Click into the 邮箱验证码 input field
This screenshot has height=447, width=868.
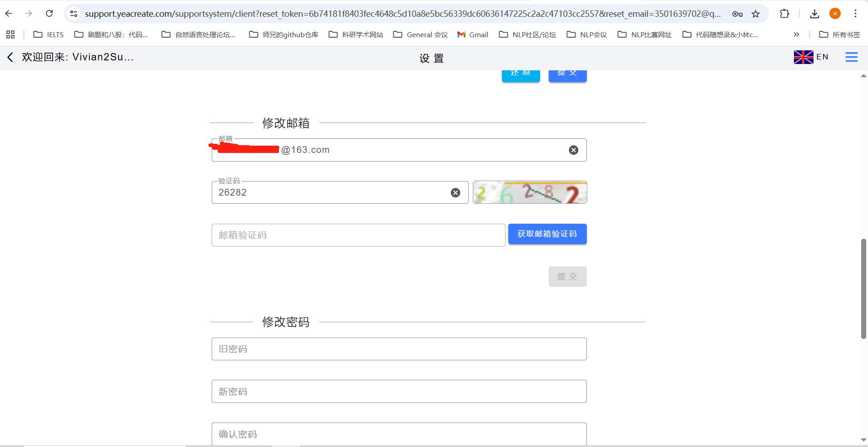click(358, 235)
